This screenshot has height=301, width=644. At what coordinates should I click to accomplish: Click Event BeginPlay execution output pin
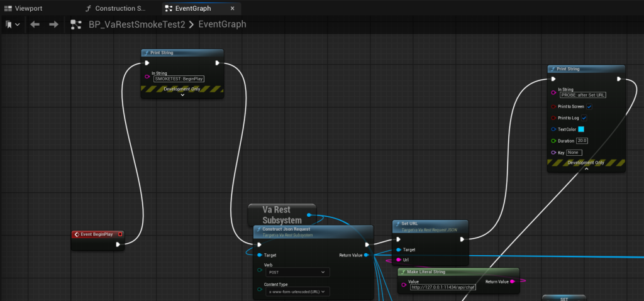[118, 245]
